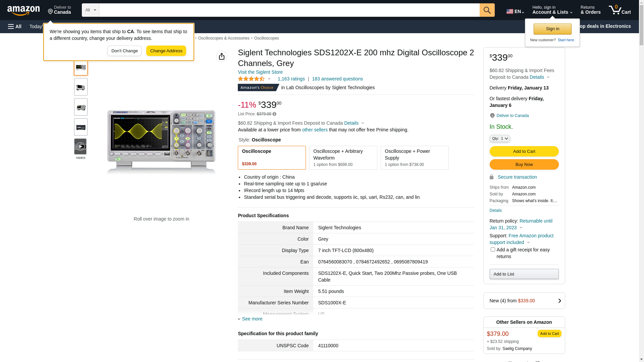
Task: Play the product video thumbnail
Action: (x=80, y=147)
